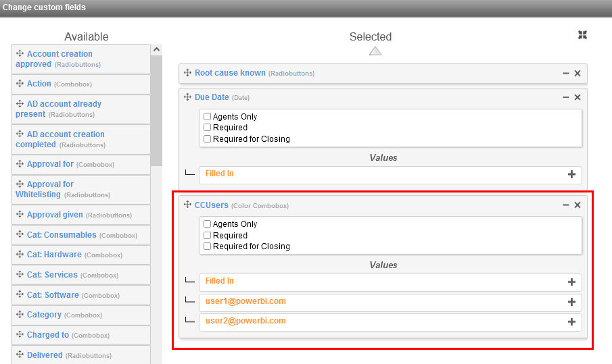Collapse the Root cause known panel
The width and height of the screenshot is (612, 364).
[x=566, y=74]
